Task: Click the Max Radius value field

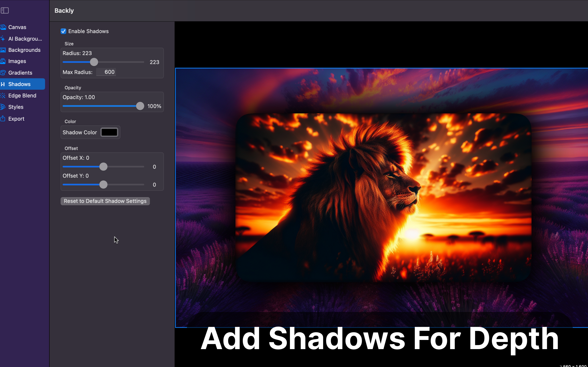Action: [106, 72]
